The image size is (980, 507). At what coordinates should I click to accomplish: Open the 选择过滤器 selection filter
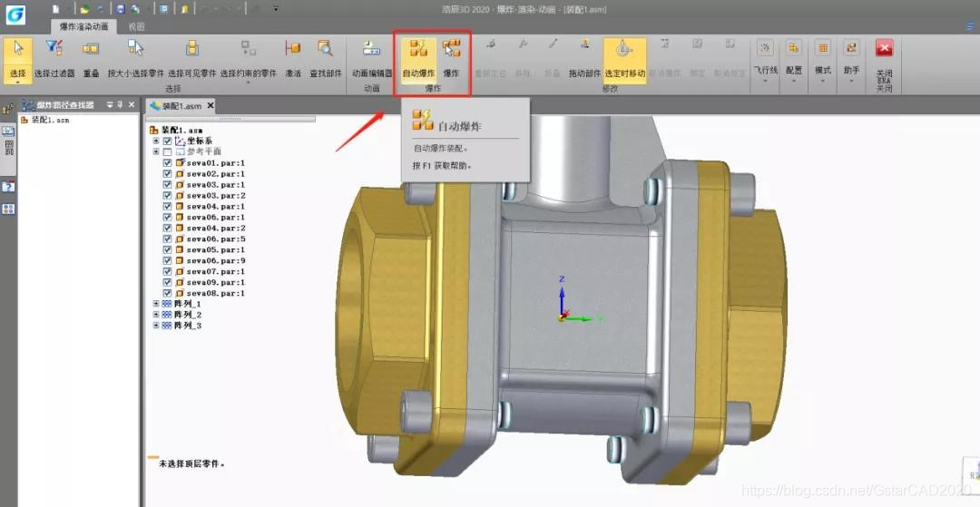pyautogui.click(x=54, y=59)
